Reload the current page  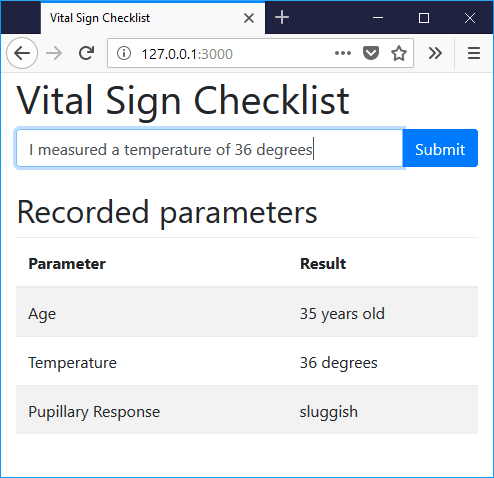click(86, 53)
